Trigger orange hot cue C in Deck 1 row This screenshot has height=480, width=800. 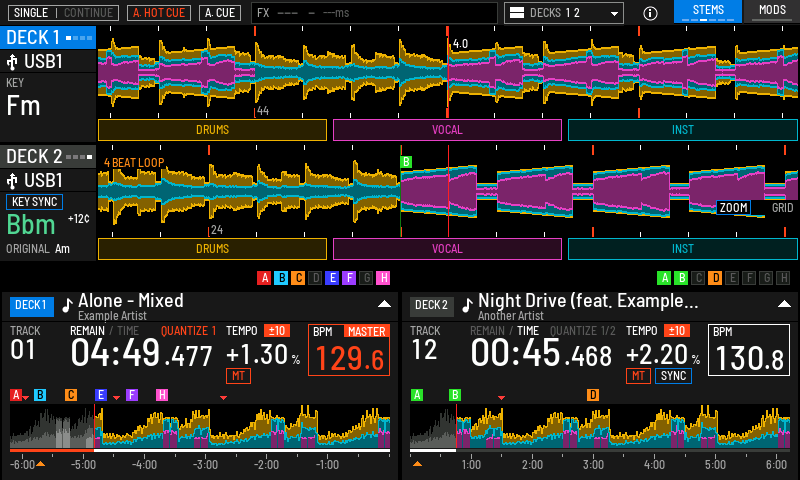(x=298, y=278)
